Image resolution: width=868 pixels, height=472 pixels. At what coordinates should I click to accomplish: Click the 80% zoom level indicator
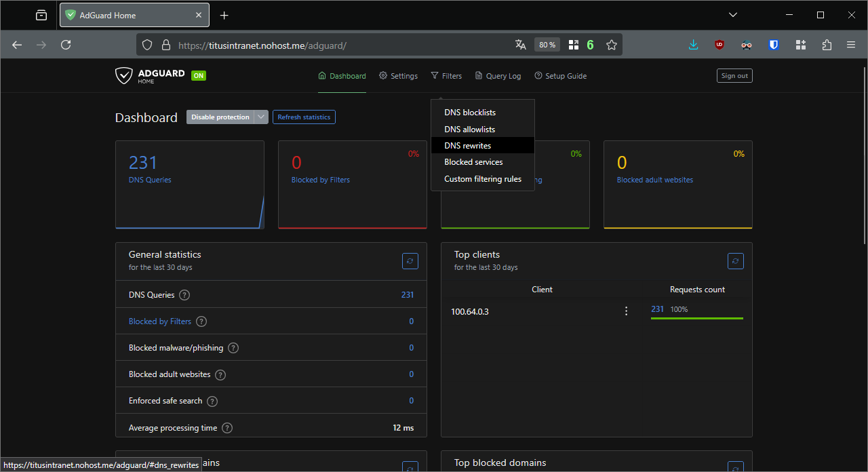pyautogui.click(x=547, y=45)
